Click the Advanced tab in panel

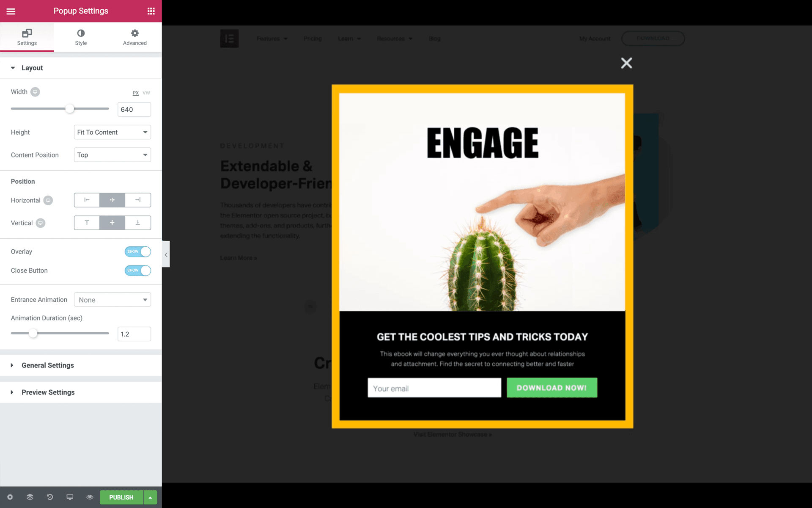pos(134,37)
